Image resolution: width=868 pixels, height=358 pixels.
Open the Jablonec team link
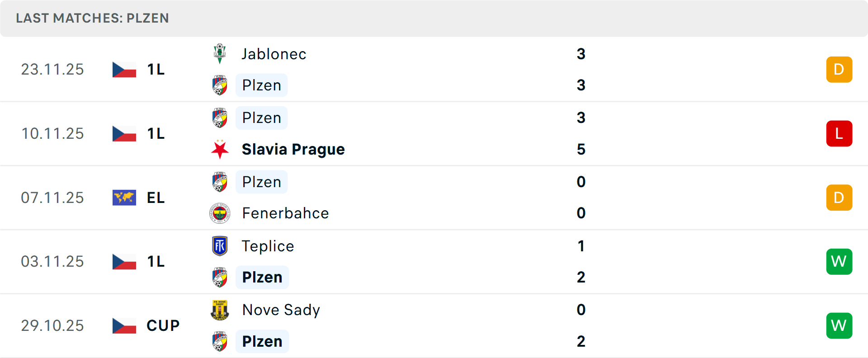click(274, 54)
